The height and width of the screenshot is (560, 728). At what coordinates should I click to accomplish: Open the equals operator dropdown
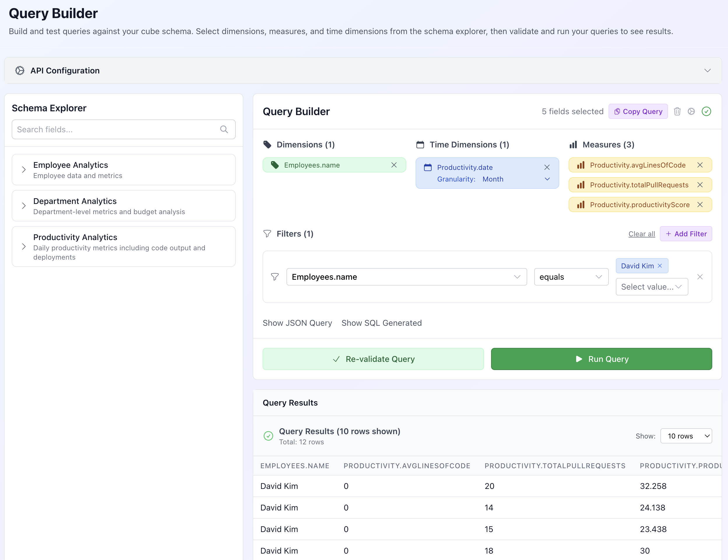(x=571, y=277)
